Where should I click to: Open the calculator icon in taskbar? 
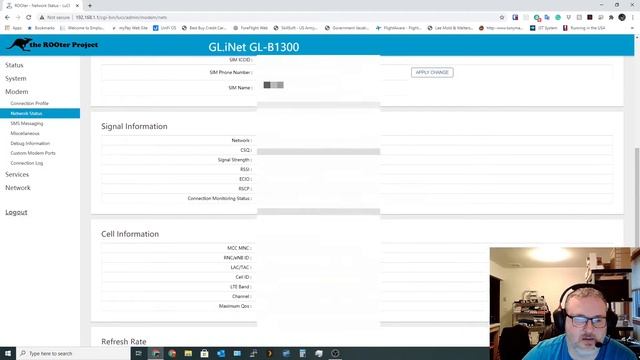[x=302, y=353]
